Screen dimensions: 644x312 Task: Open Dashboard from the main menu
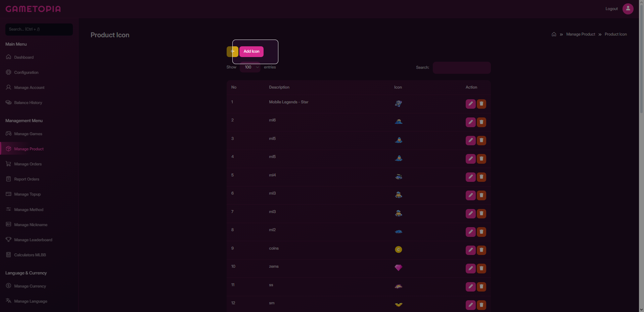click(24, 57)
